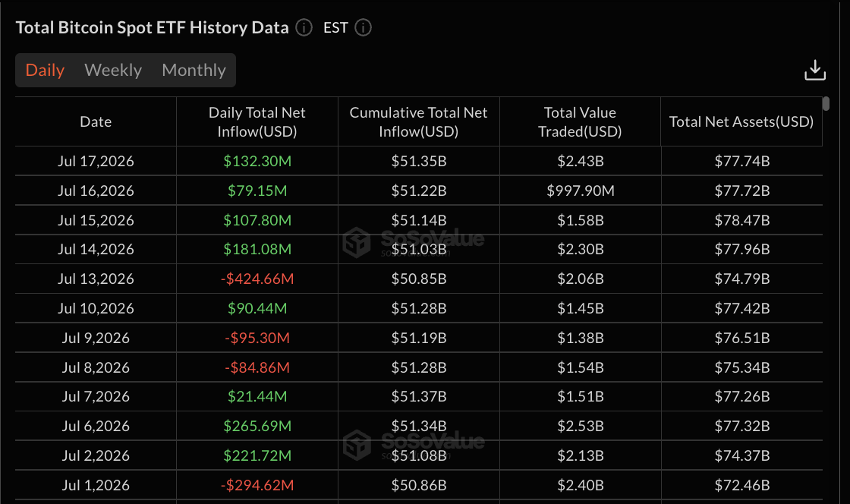This screenshot has width=850, height=504.
Task: Click the $2.43B traded value
Action: [x=581, y=161]
